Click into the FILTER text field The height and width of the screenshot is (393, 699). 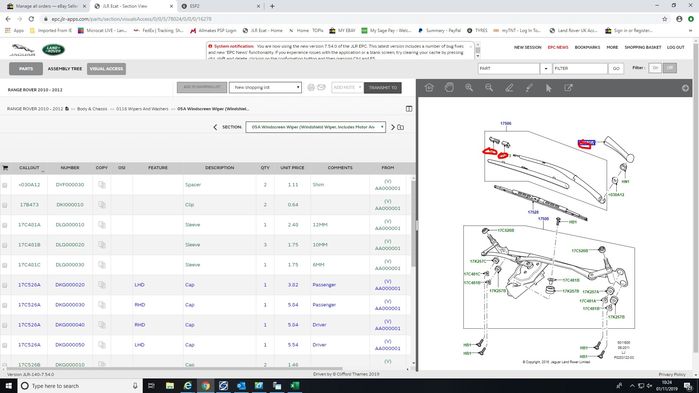580,69
